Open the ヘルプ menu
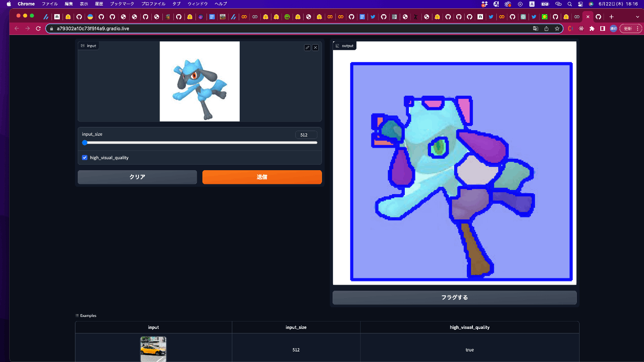The image size is (644, 362). [x=221, y=4]
